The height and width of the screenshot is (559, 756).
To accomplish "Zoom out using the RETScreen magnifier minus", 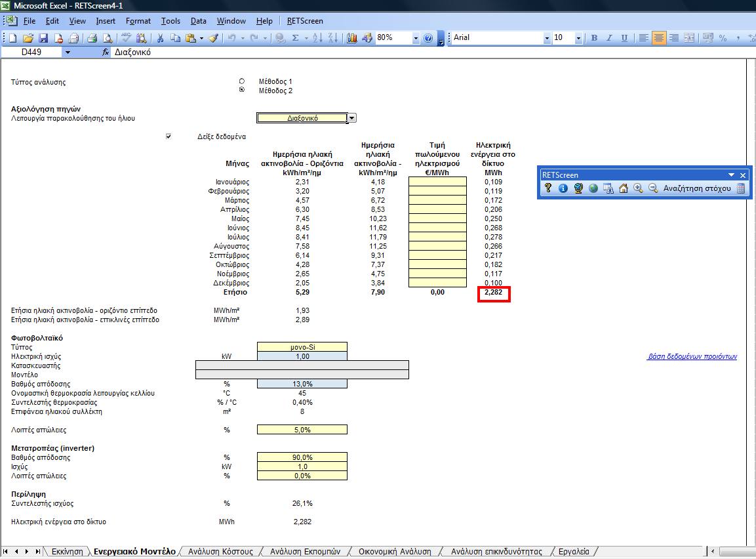I will [x=653, y=188].
